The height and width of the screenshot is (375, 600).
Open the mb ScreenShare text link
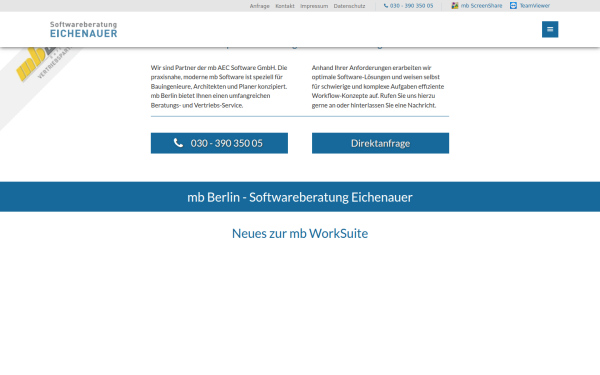[x=481, y=6]
